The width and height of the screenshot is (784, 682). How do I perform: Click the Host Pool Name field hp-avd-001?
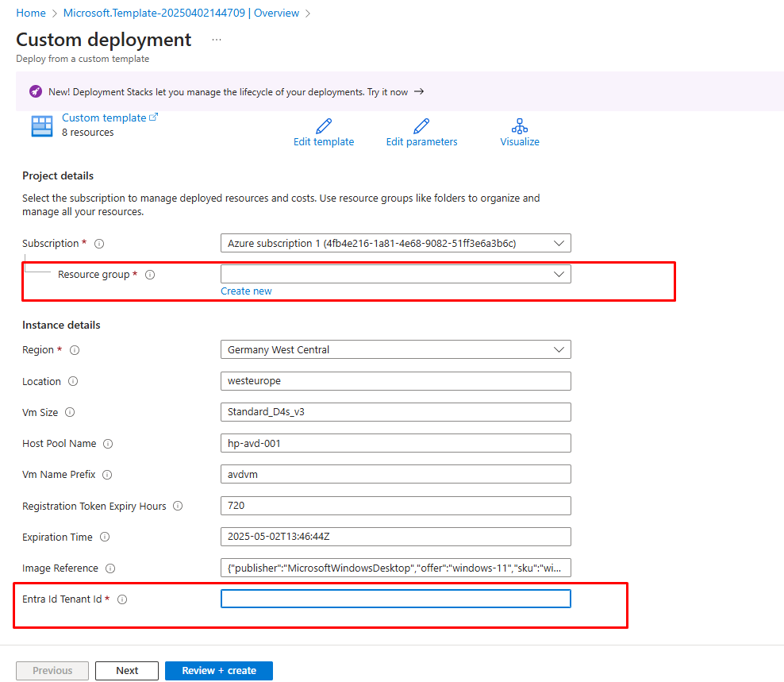(x=395, y=443)
